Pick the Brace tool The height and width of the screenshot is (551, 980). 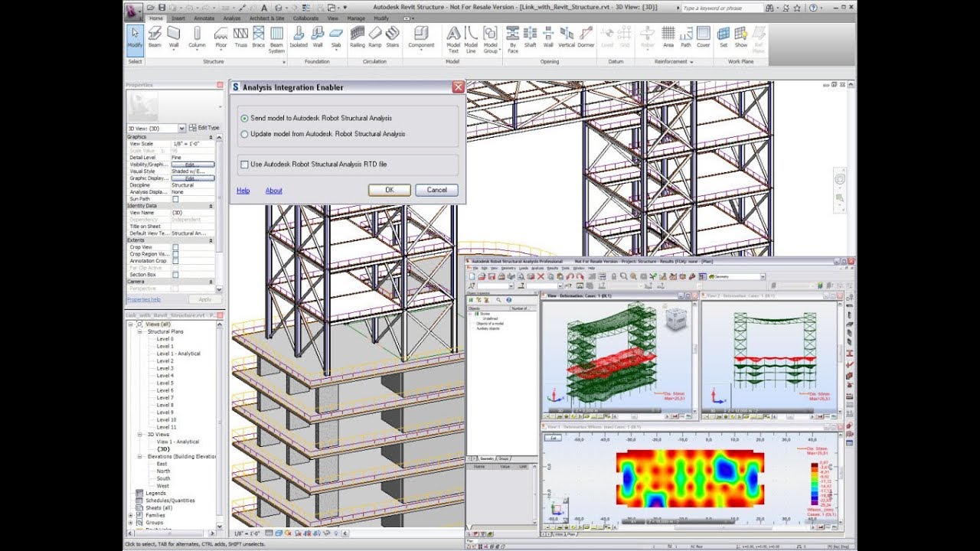click(259, 37)
